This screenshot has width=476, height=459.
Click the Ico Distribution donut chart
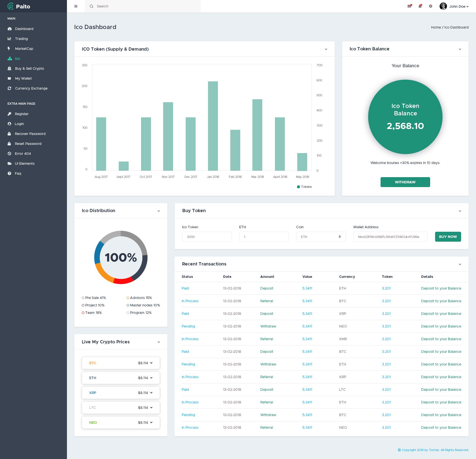point(121,258)
